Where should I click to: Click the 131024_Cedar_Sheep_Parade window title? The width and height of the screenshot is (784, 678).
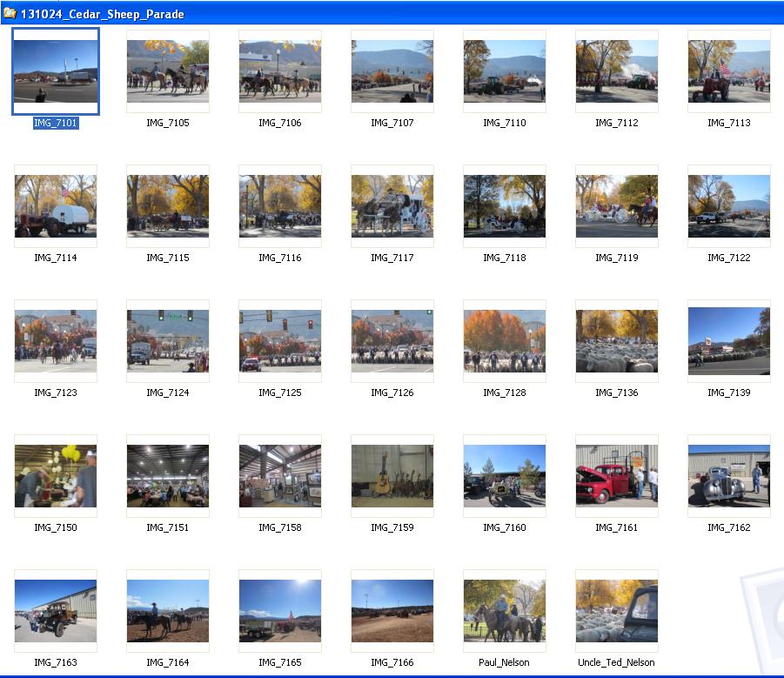[103, 14]
